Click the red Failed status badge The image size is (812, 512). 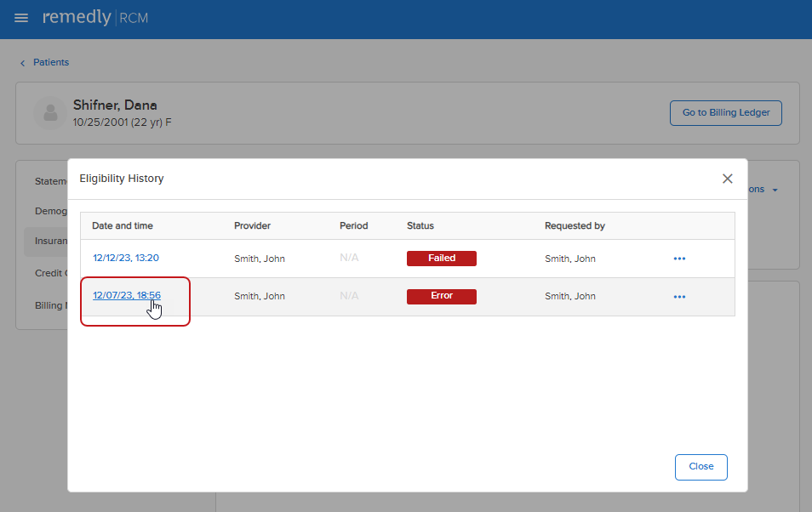(441, 259)
